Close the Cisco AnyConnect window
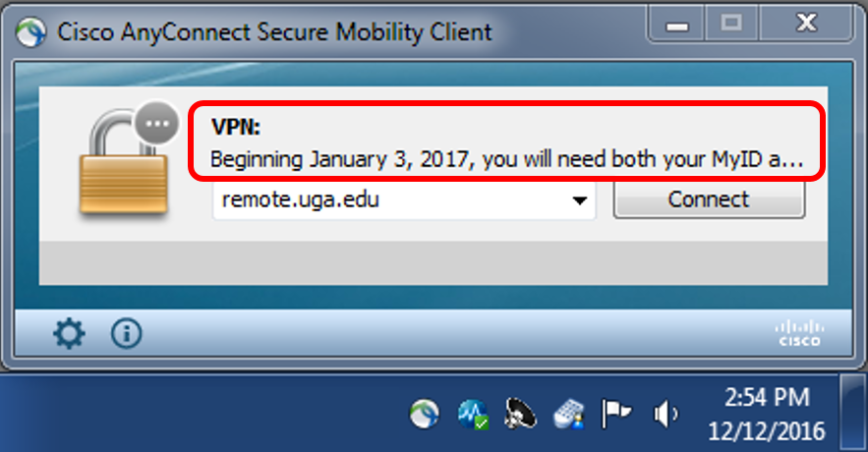This screenshot has width=868, height=452. coord(806,24)
